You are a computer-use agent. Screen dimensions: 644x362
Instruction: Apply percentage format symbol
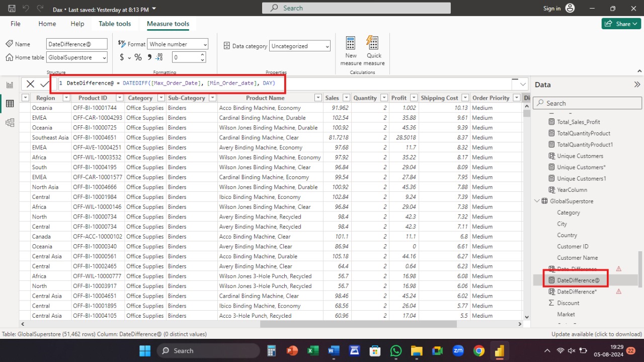pos(138,57)
